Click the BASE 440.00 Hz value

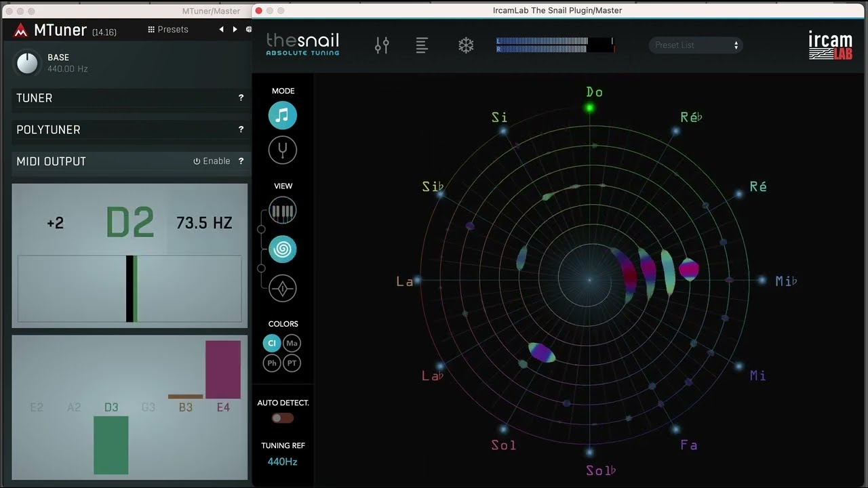[x=68, y=69]
